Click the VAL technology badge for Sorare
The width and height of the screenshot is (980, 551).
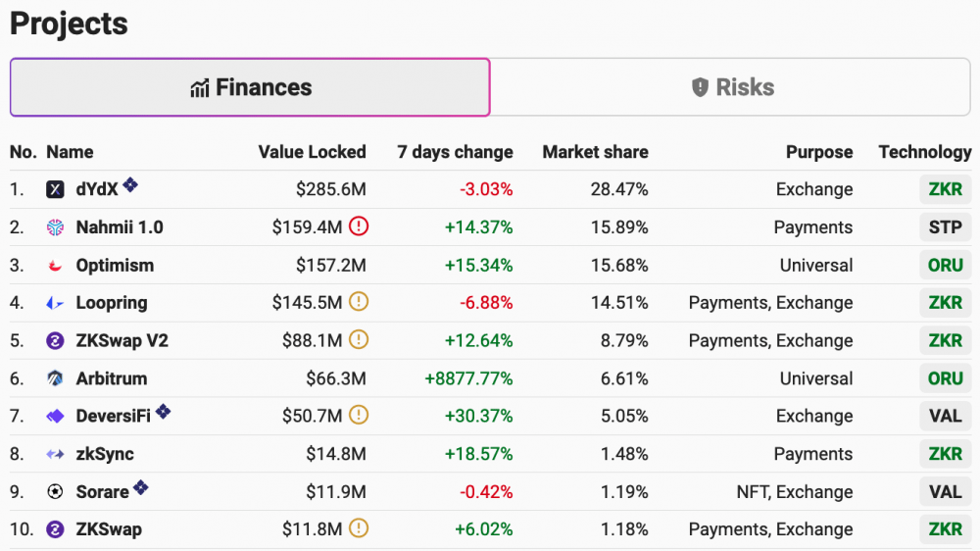(945, 492)
